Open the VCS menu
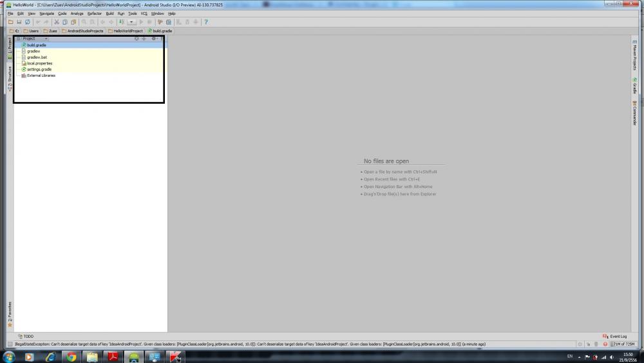Image resolution: width=644 pixels, height=363 pixels. coord(144,14)
